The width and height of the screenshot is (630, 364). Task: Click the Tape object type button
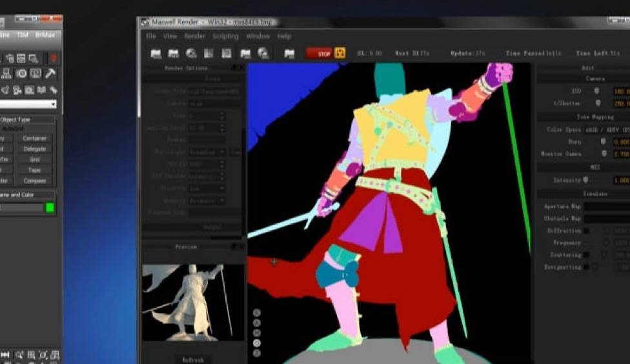tap(35, 170)
